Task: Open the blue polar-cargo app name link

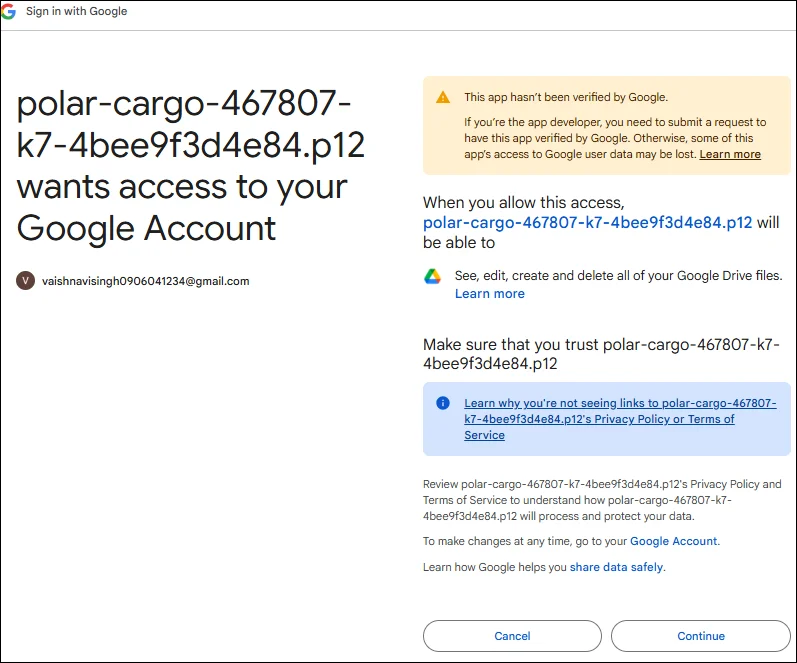Action: (588, 223)
